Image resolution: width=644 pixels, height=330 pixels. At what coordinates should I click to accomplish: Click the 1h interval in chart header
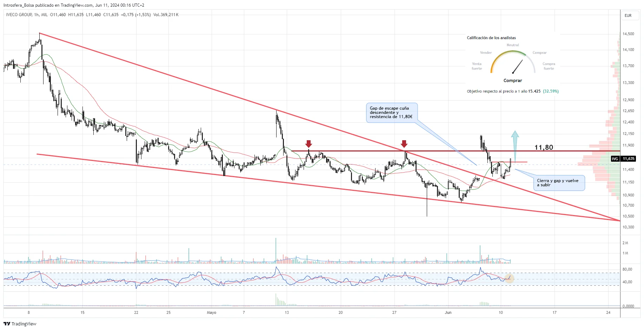click(36, 15)
